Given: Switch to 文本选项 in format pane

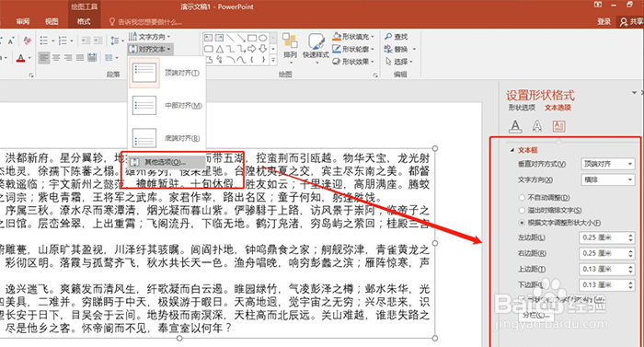Looking at the screenshot, I should pos(558,108).
